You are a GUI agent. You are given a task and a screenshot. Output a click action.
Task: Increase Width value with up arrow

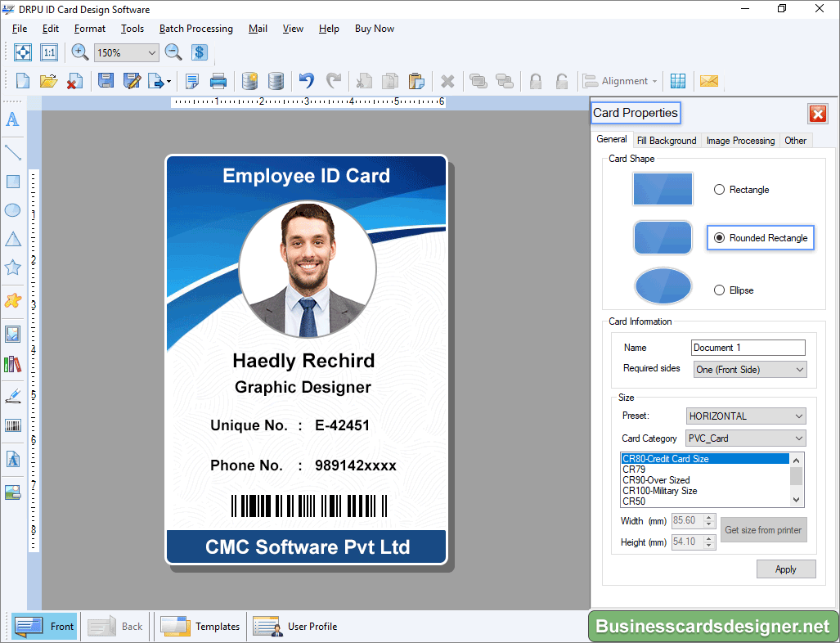click(709, 518)
